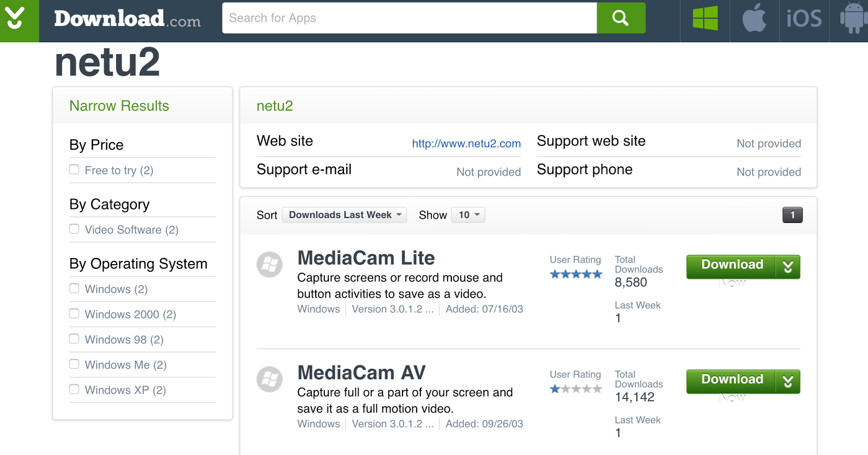This screenshot has width=868, height=455.
Task: Switch to the Windows platform icon
Action: click(x=705, y=18)
